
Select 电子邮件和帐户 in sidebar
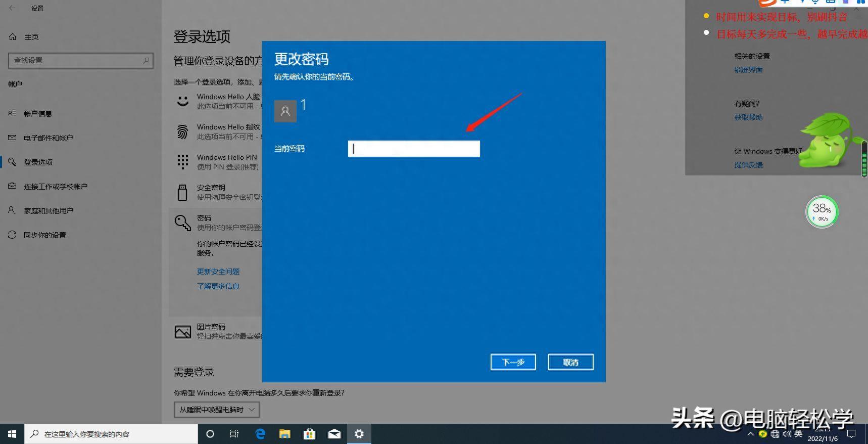click(x=49, y=138)
